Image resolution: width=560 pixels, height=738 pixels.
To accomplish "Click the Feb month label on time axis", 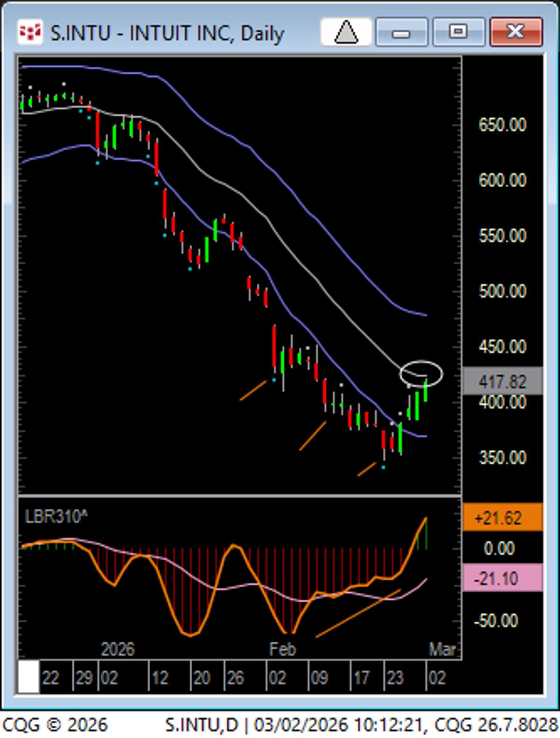I will click(282, 649).
